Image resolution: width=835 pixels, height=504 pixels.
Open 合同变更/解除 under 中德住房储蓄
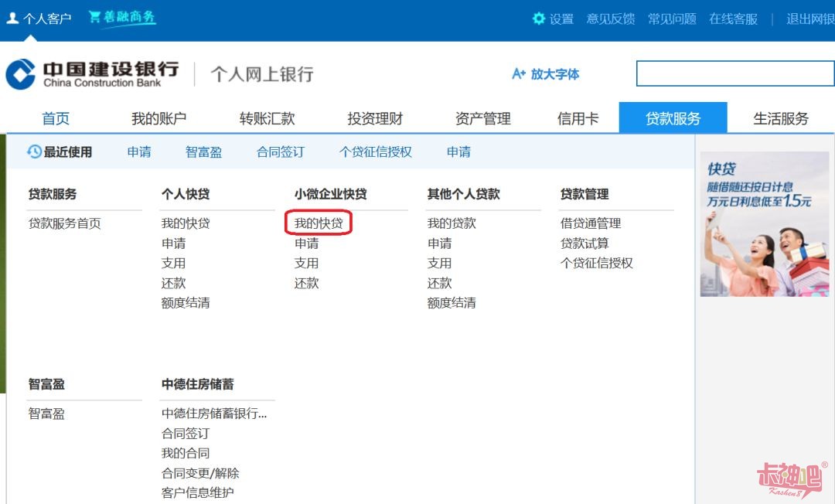pyautogui.click(x=199, y=473)
